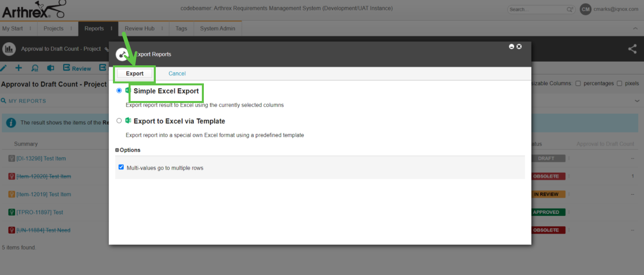Screen dimensions: 644x275
Task: Collapse the top navigation bar chevron
Action: click(635, 28)
